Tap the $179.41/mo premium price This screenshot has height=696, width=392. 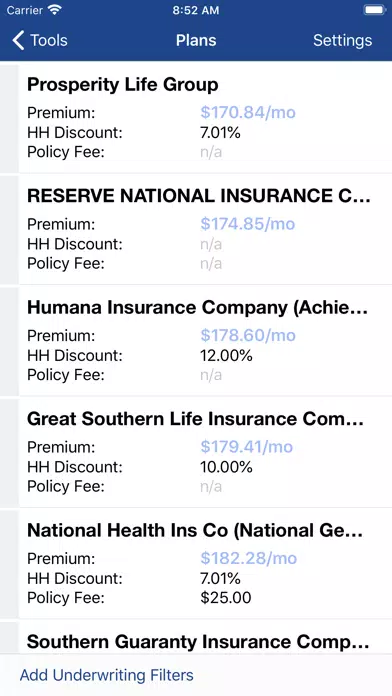[246, 447]
